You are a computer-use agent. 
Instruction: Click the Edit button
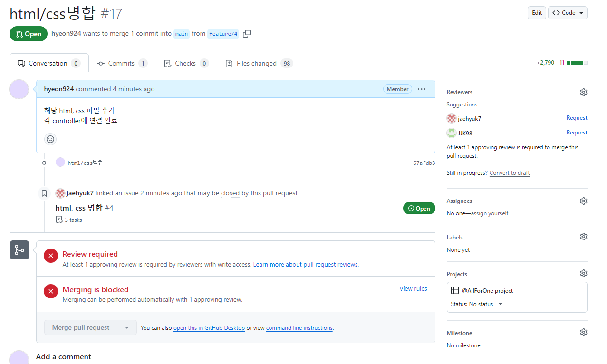tap(536, 13)
